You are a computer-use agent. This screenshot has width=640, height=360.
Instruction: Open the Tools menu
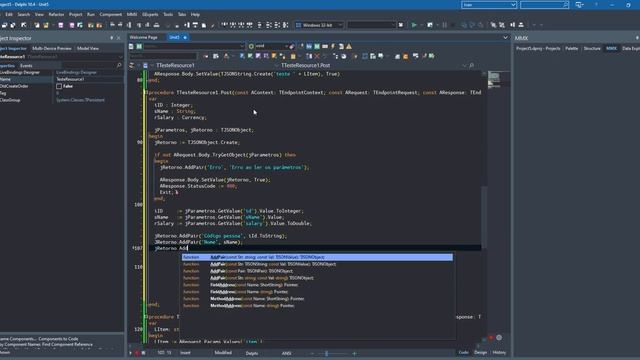168,14
